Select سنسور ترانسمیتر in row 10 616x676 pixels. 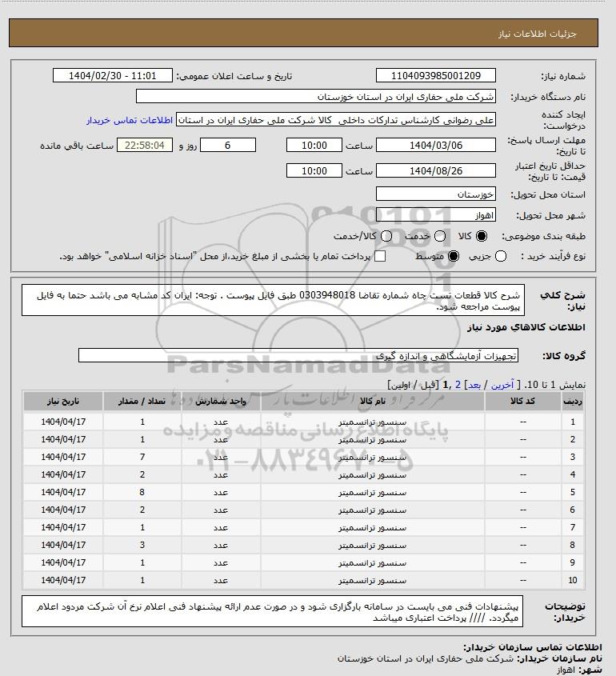click(373, 581)
